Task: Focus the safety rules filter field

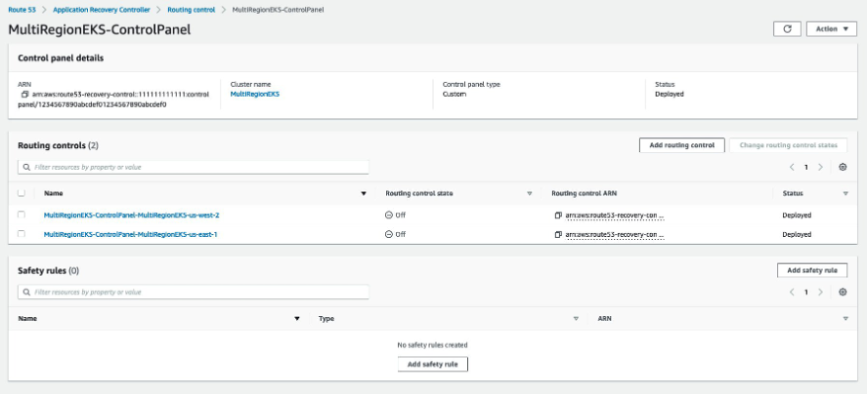Action: tap(194, 291)
